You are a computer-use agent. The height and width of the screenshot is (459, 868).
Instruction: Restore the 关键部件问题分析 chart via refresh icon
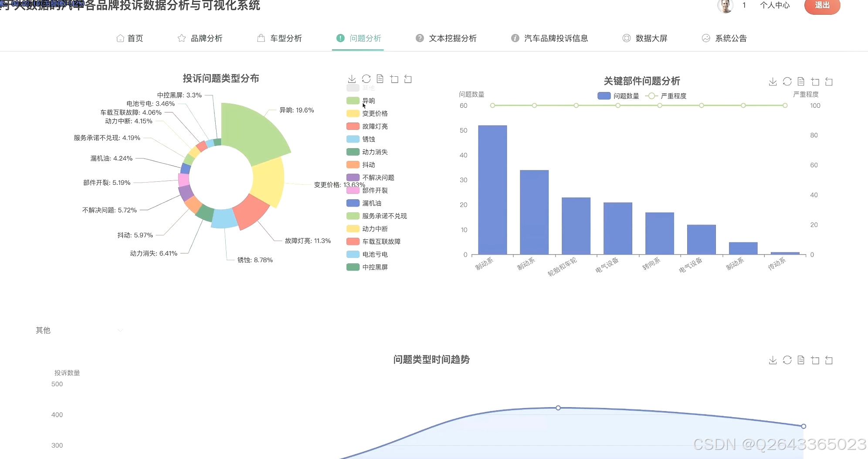tap(787, 82)
